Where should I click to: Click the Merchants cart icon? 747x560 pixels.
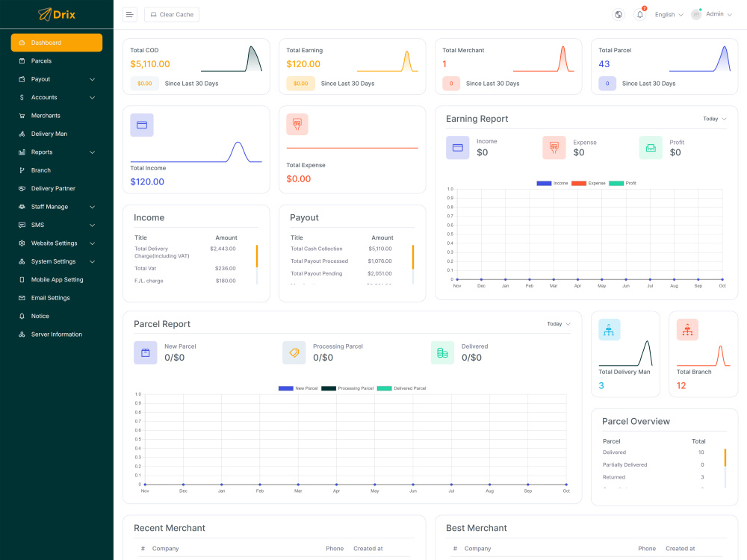[x=22, y=116]
